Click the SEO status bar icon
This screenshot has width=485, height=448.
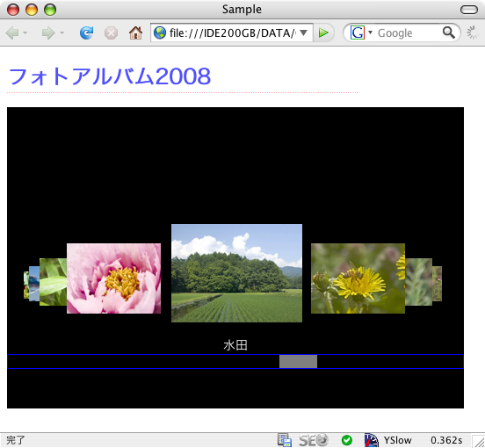pos(313,440)
